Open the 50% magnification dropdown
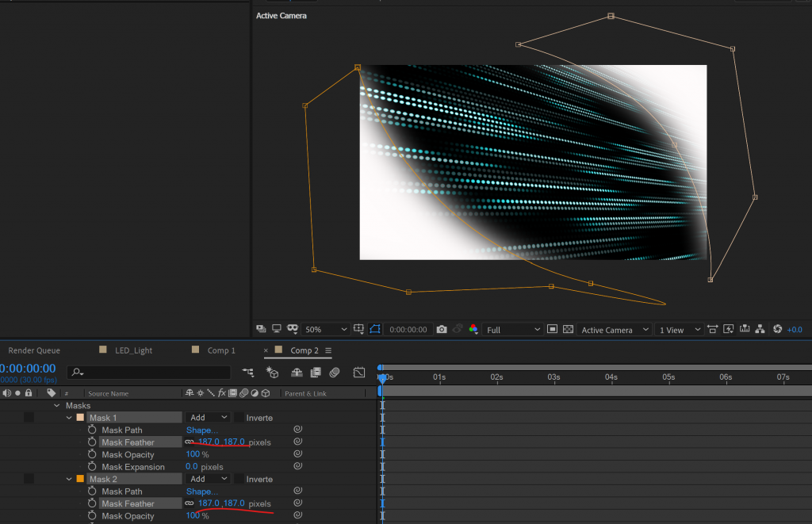The width and height of the screenshot is (812, 524). click(326, 330)
